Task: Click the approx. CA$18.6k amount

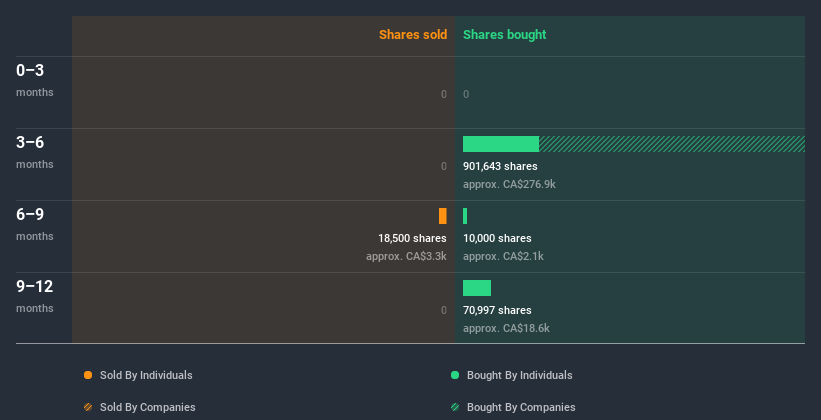Action: pyautogui.click(x=506, y=328)
